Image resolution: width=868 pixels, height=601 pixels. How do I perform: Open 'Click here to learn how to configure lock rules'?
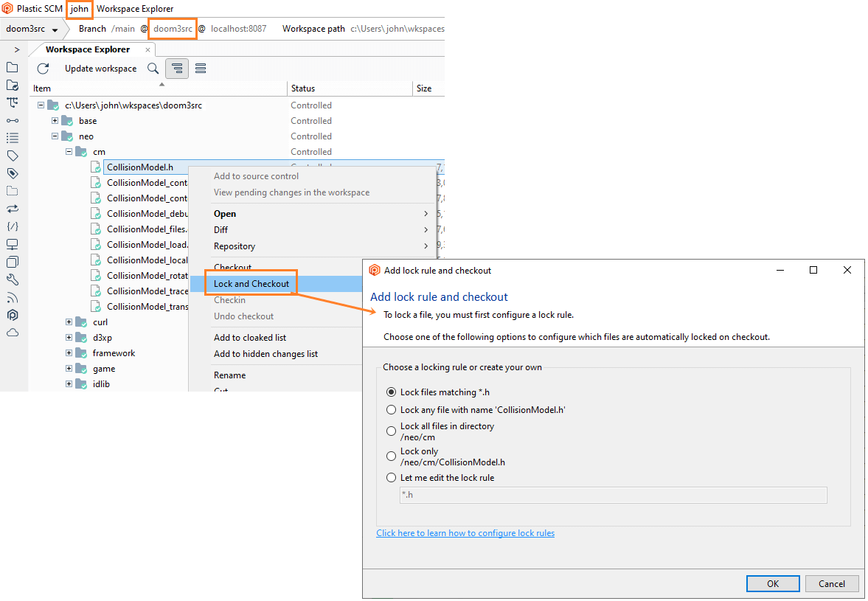465,533
